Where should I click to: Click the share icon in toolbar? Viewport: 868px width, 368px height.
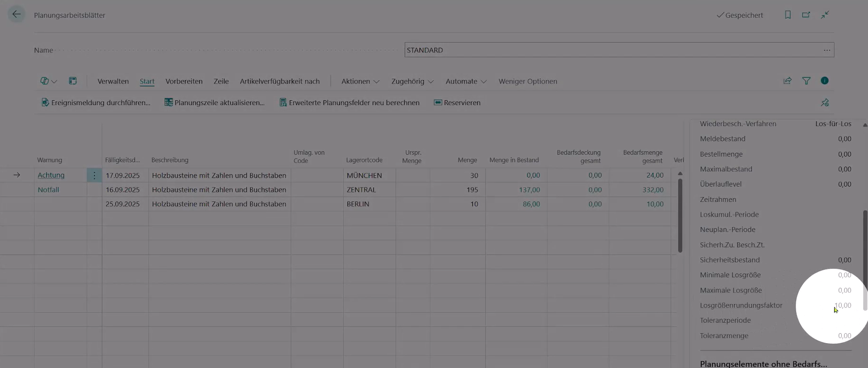tap(787, 81)
